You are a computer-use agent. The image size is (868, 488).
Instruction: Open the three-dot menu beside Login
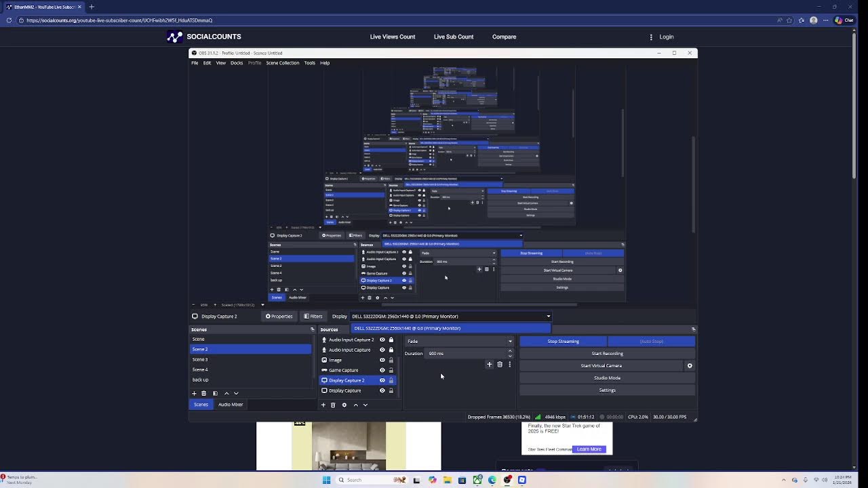click(651, 37)
